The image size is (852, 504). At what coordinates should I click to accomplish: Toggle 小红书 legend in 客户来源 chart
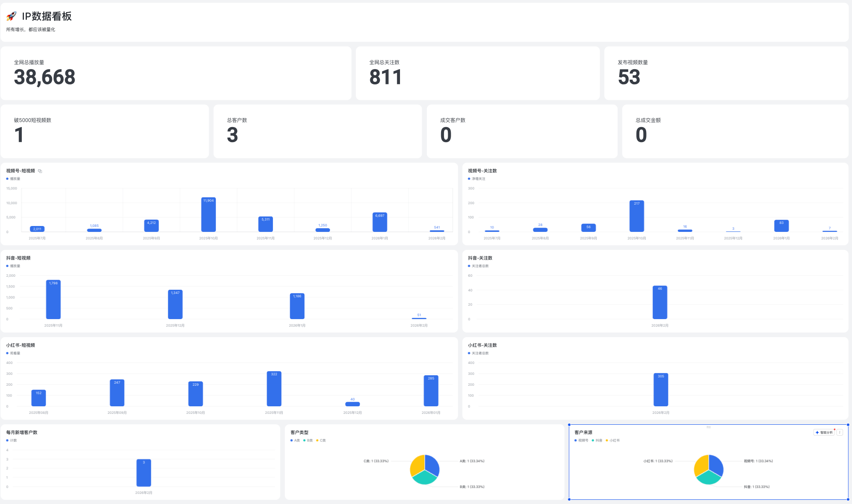coord(614,440)
